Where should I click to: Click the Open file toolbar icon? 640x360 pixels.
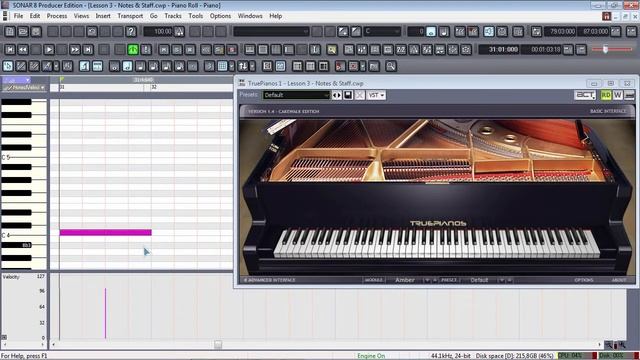[23, 31]
